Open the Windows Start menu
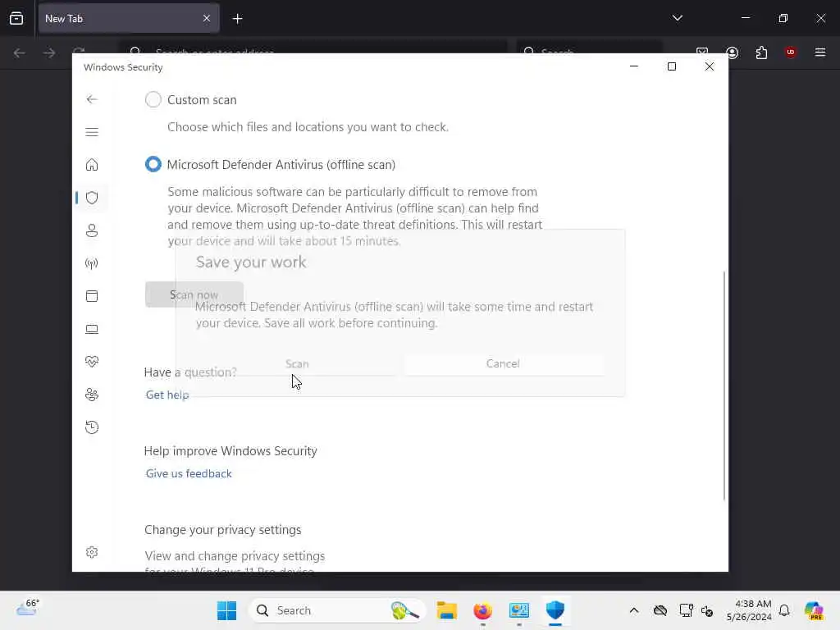The image size is (840, 630). (x=226, y=610)
